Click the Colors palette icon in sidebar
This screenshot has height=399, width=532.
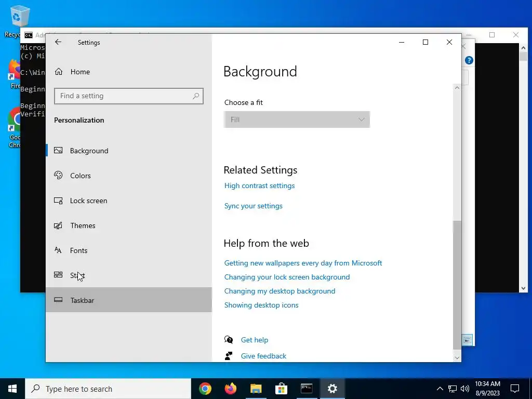point(58,175)
